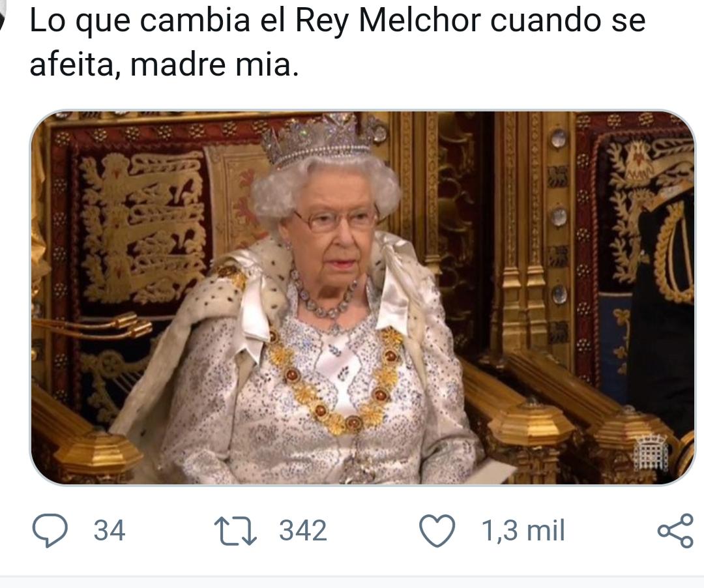Show the 342 retweets count
704x588 pixels.
pyautogui.click(x=303, y=531)
